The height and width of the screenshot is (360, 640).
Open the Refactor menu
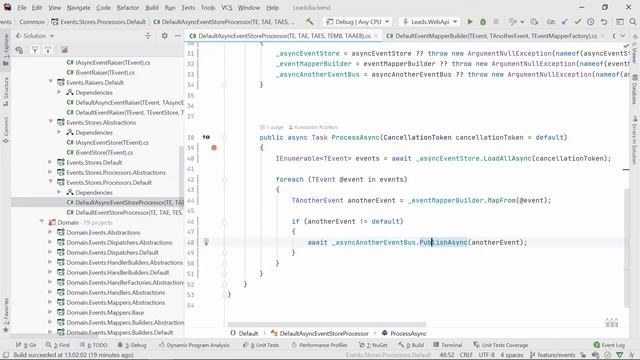tap(128, 7)
